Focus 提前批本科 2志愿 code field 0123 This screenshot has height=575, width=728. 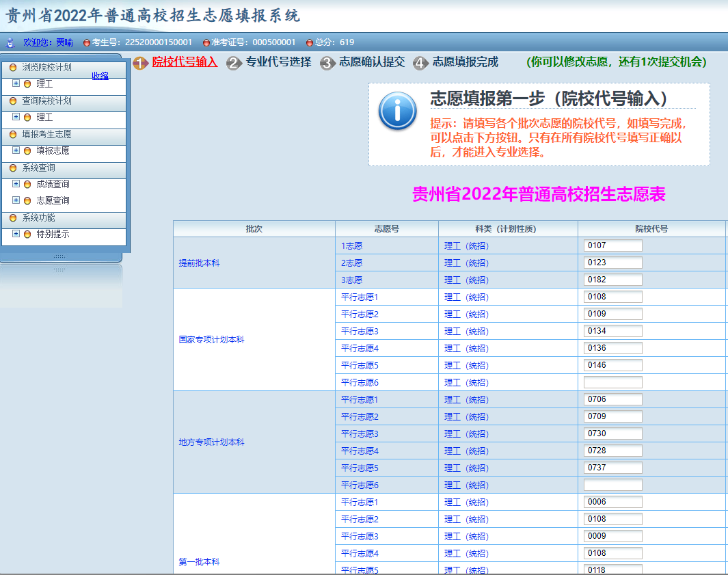tap(613, 263)
